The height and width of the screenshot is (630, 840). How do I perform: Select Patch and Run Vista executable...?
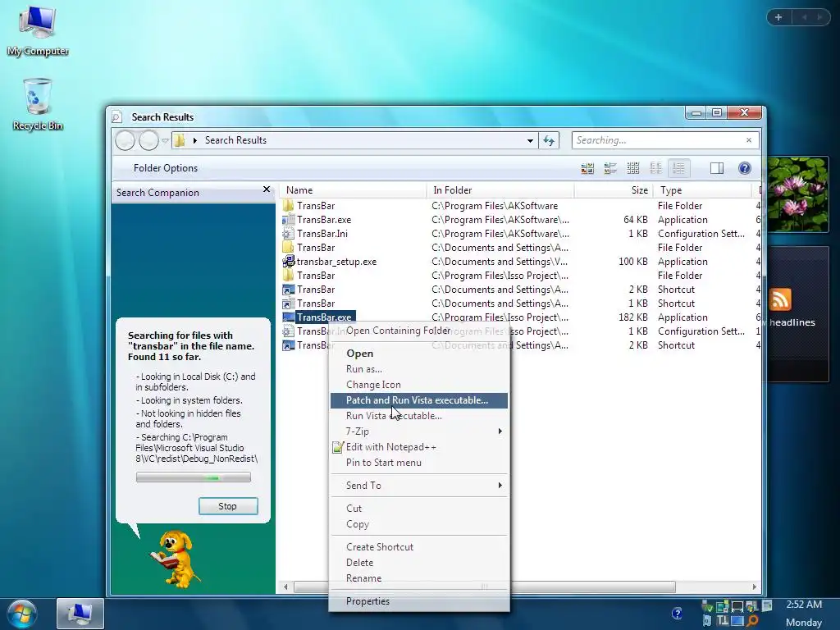coord(419,400)
